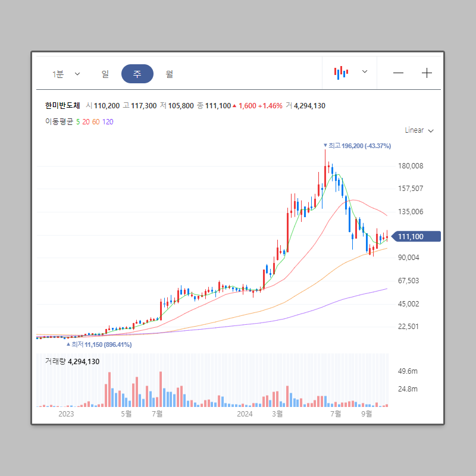Click the +1.46% change percentage
Viewport: 476px width, 476px height.
pos(270,106)
